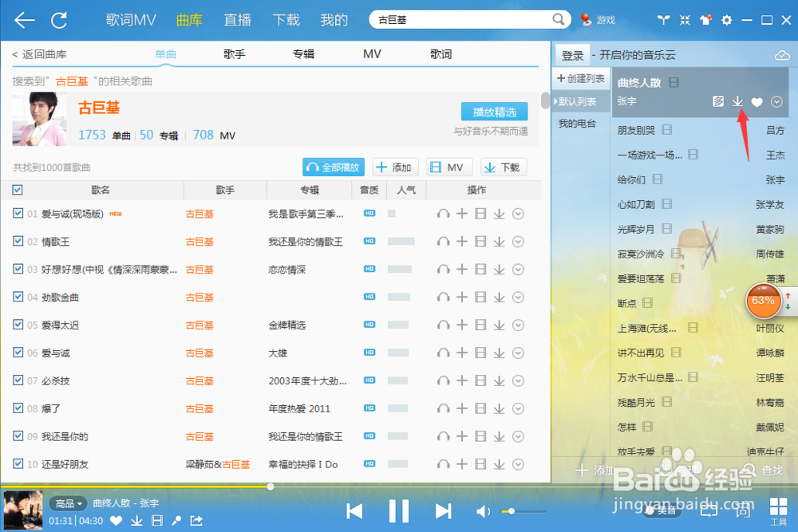Image resolution: width=798 pixels, height=532 pixels.
Task: Uncheck song 03 好想好想
Action: (x=18, y=269)
